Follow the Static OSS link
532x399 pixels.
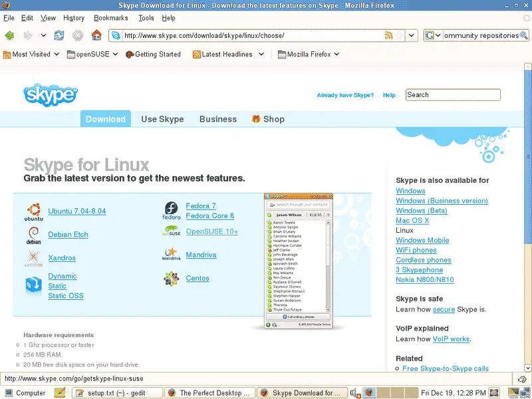click(x=66, y=296)
